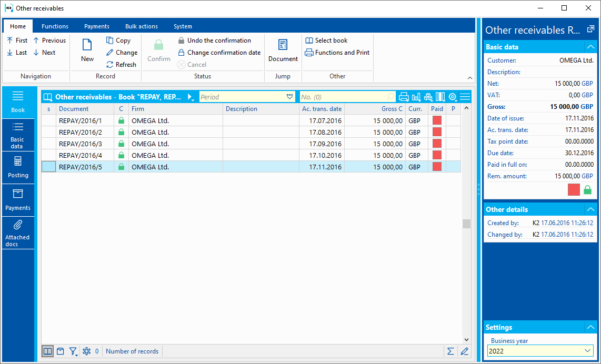
Task: Toggle selection cell for REPAY/2016/5 row
Action: click(49, 167)
